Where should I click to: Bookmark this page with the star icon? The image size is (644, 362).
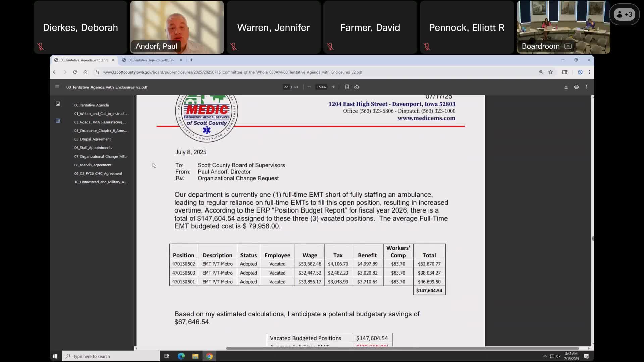tap(550, 72)
